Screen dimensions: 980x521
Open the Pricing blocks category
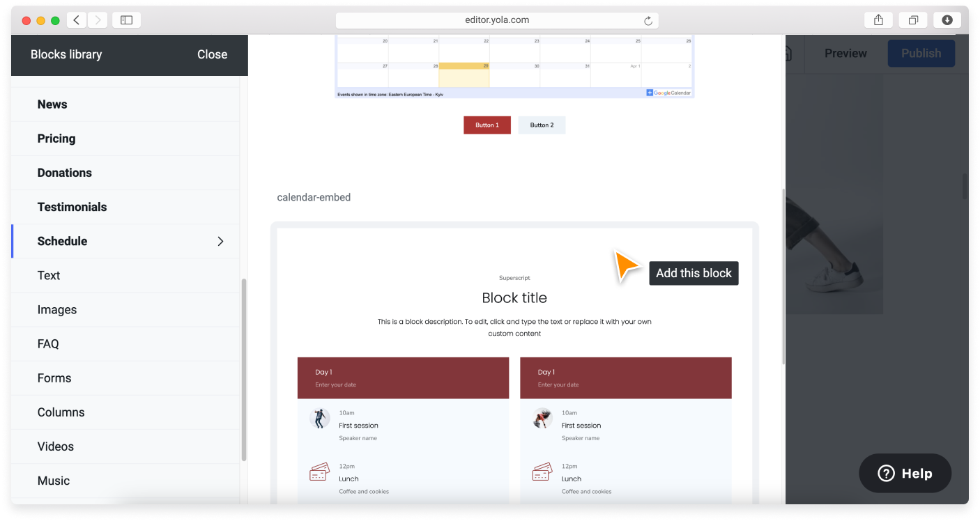(x=56, y=139)
